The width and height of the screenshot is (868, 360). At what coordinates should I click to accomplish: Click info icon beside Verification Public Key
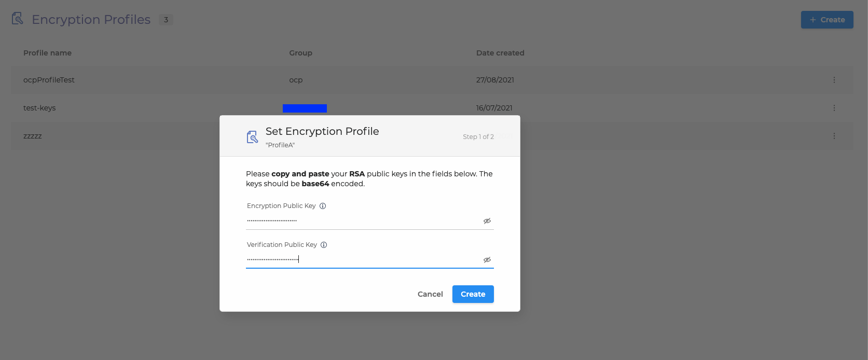324,245
